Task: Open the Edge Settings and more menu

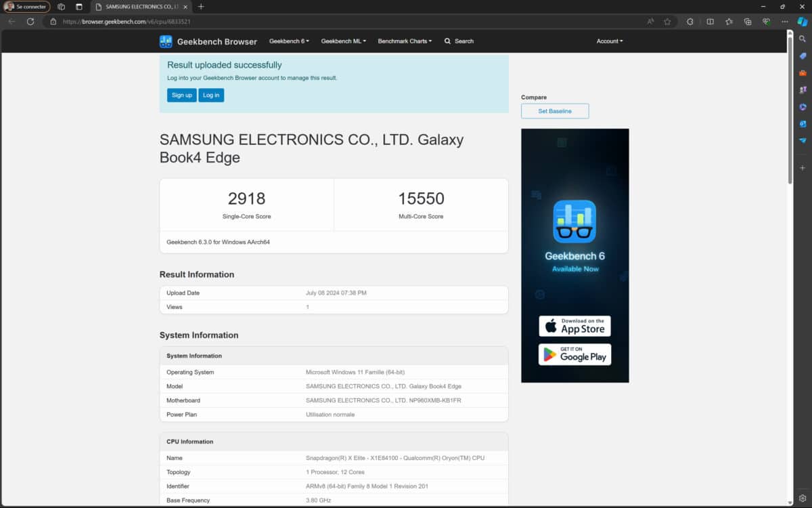Action: 785,21
